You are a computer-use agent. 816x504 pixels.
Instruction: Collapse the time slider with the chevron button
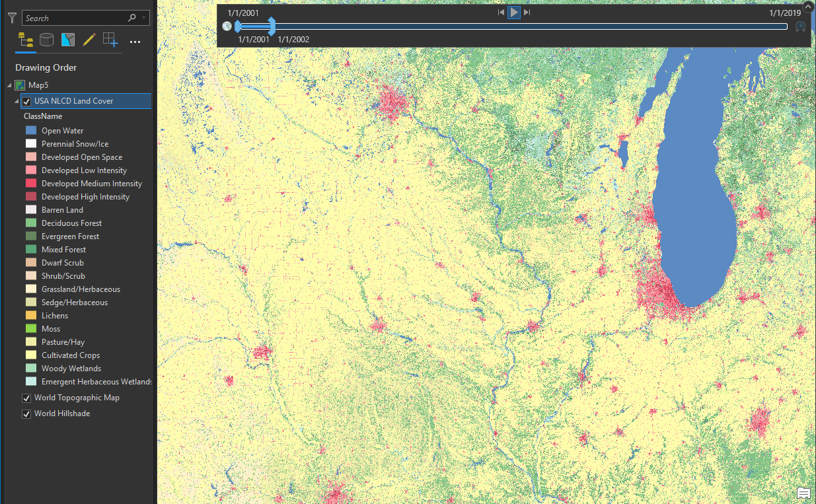808,7
